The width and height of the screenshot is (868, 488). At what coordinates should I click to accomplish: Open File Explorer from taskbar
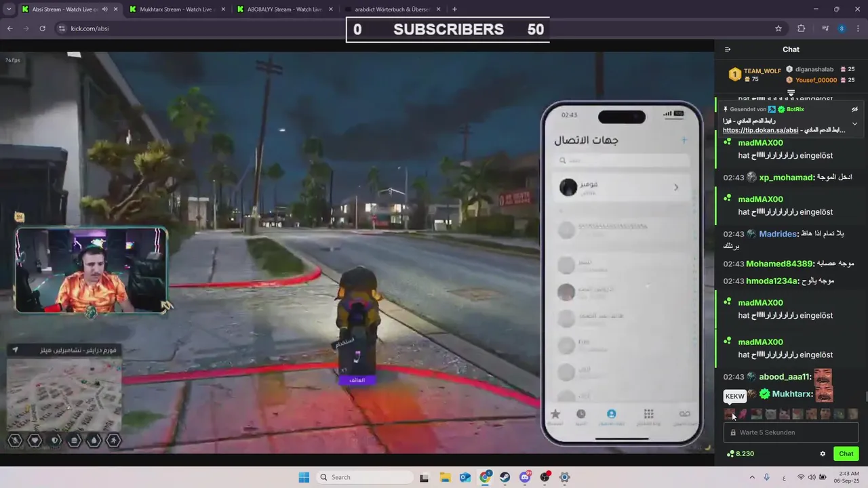446,477
